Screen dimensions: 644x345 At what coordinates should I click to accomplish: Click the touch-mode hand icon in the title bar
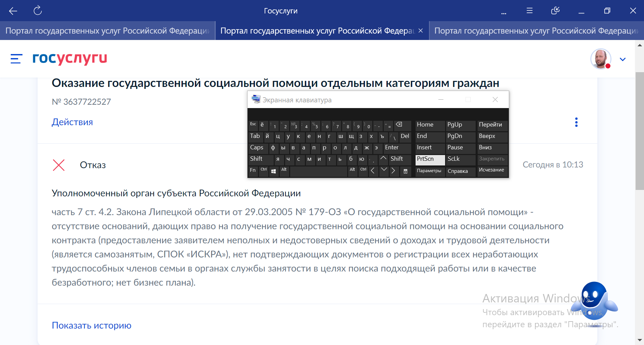(x=555, y=10)
